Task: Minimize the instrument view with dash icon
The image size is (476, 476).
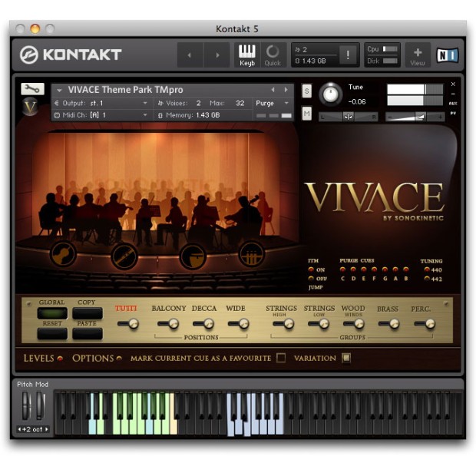Action: [453, 94]
